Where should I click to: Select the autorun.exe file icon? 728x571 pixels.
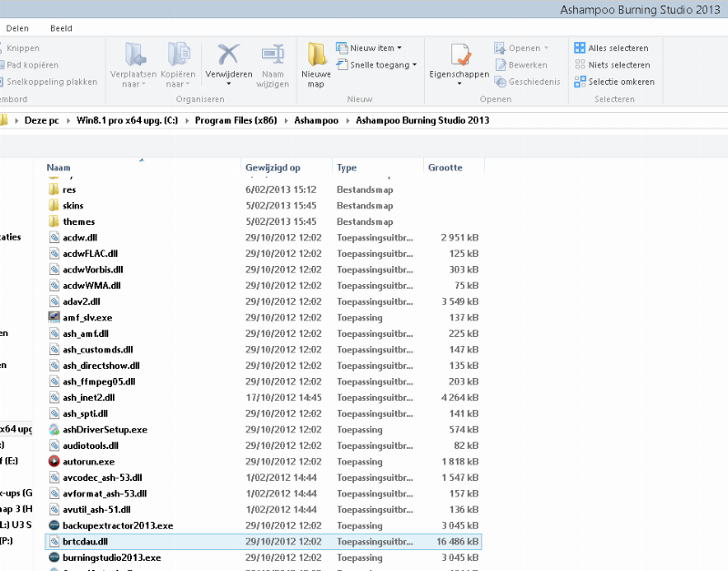pos(55,462)
